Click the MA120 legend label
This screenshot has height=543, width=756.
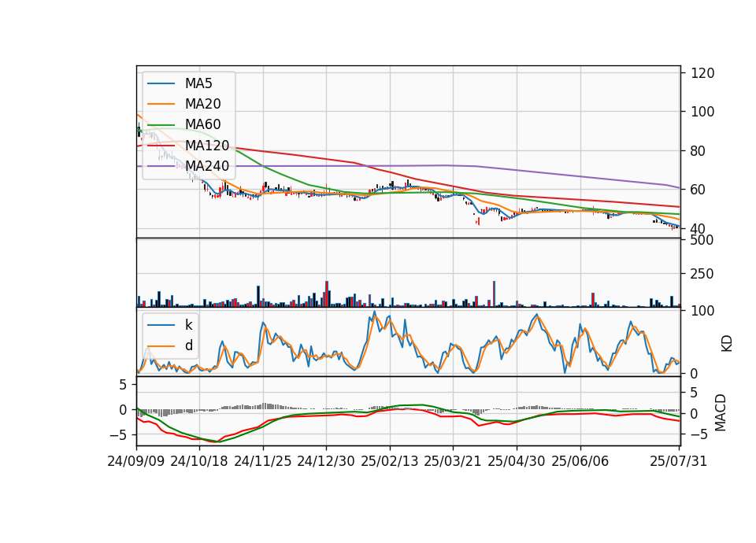[x=207, y=145]
